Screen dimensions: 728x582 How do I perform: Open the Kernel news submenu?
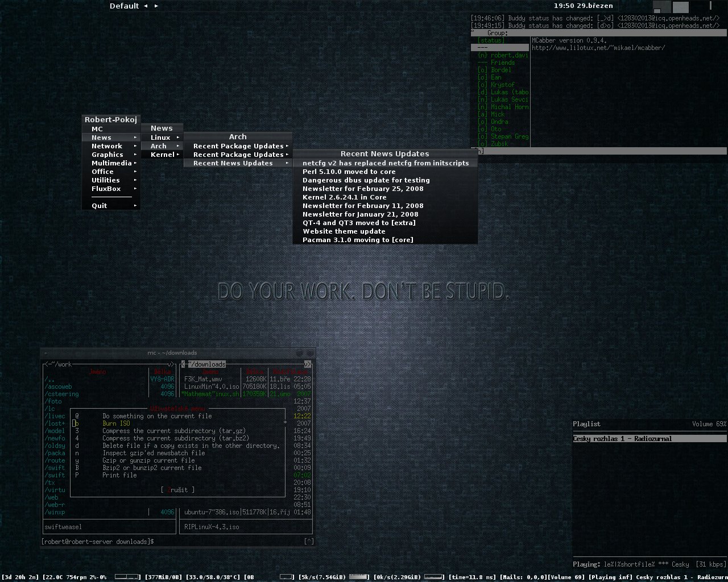163,155
